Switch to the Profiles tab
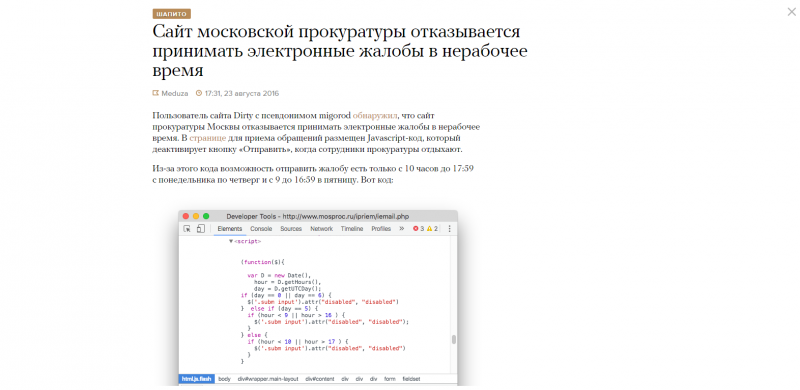The image size is (800, 390). click(x=381, y=229)
